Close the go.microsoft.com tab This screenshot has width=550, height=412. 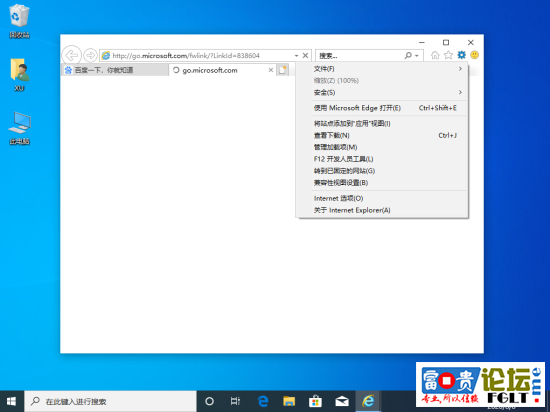(271, 70)
